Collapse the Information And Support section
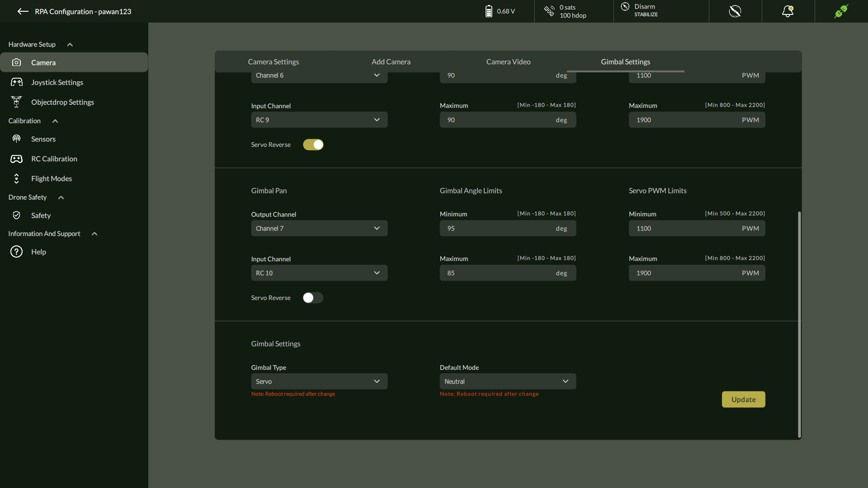 (x=94, y=234)
